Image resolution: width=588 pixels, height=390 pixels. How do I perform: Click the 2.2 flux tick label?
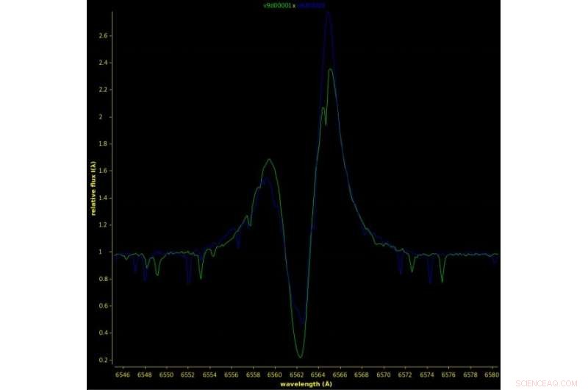[x=104, y=90]
